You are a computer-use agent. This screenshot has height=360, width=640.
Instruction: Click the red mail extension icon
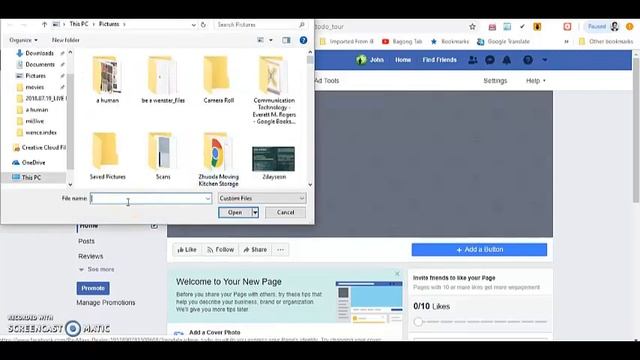coord(492,27)
